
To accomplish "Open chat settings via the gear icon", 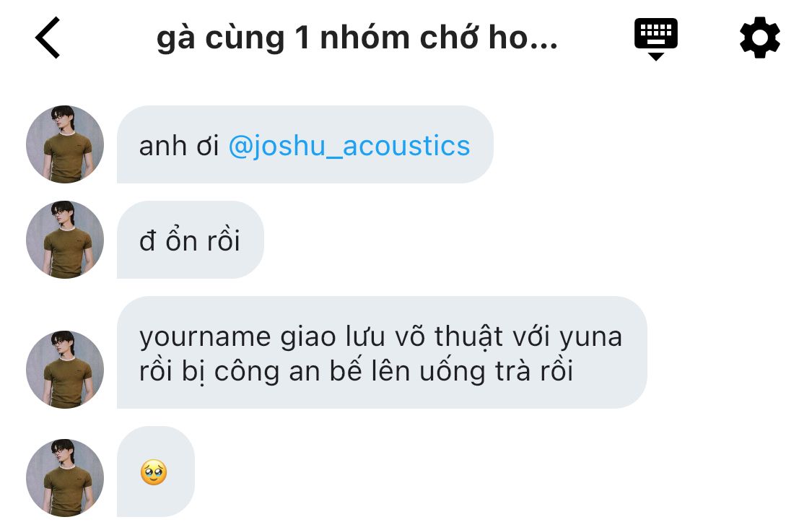I will pyautogui.click(x=759, y=38).
